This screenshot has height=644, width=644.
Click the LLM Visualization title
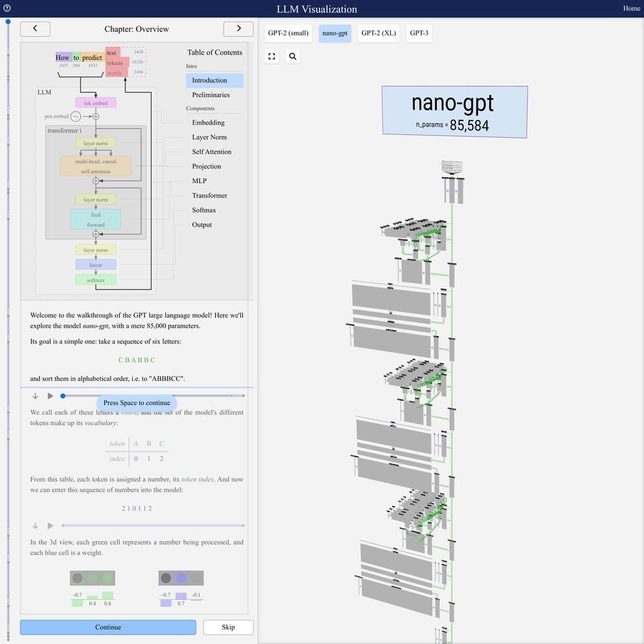tap(317, 9)
